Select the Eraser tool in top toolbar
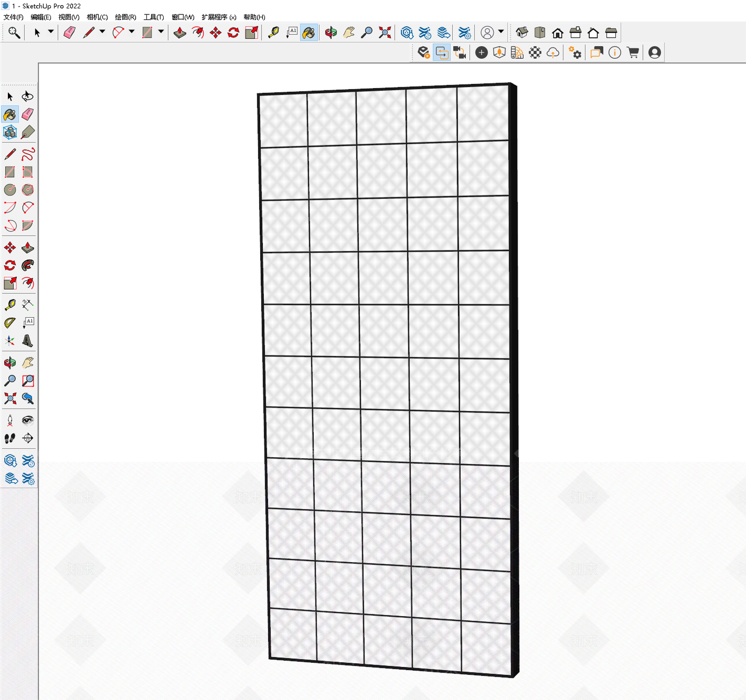The height and width of the screenshot is (700, 746). click(x=69, y=33)
